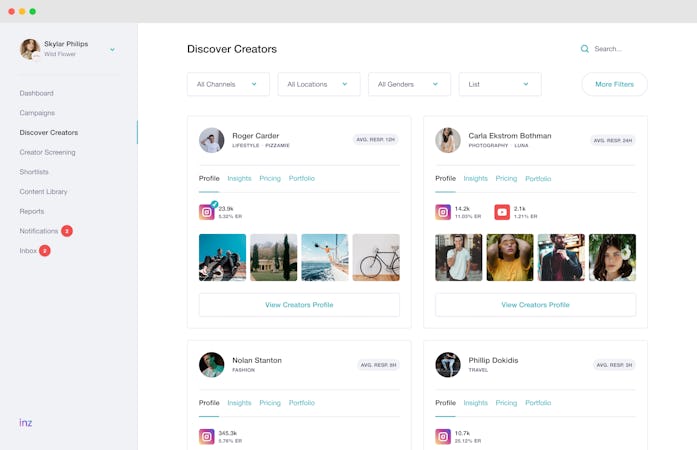697x450 pixels.
Task: Switch to Carla Ekstrom Bothman's Pricing tab
Action: click(x=506, y=178)
